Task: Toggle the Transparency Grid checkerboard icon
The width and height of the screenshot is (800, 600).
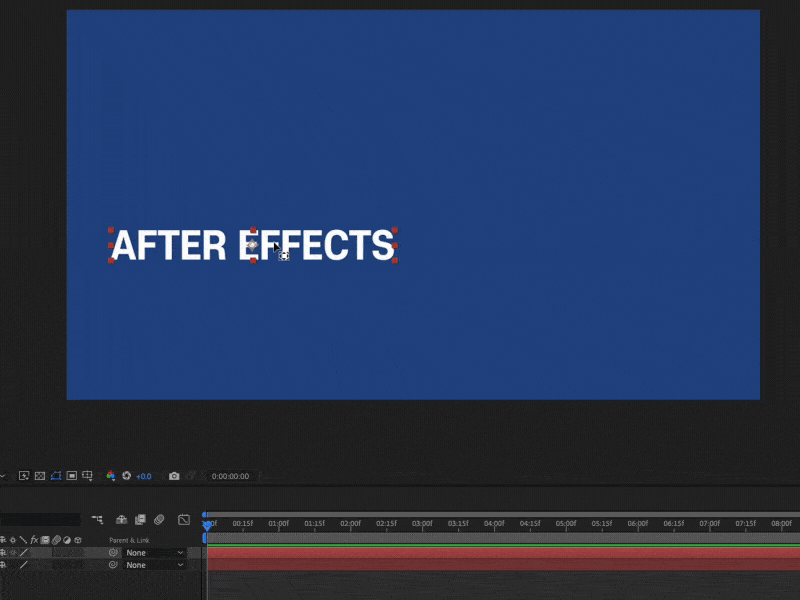Action: click(x=40, y=476)
